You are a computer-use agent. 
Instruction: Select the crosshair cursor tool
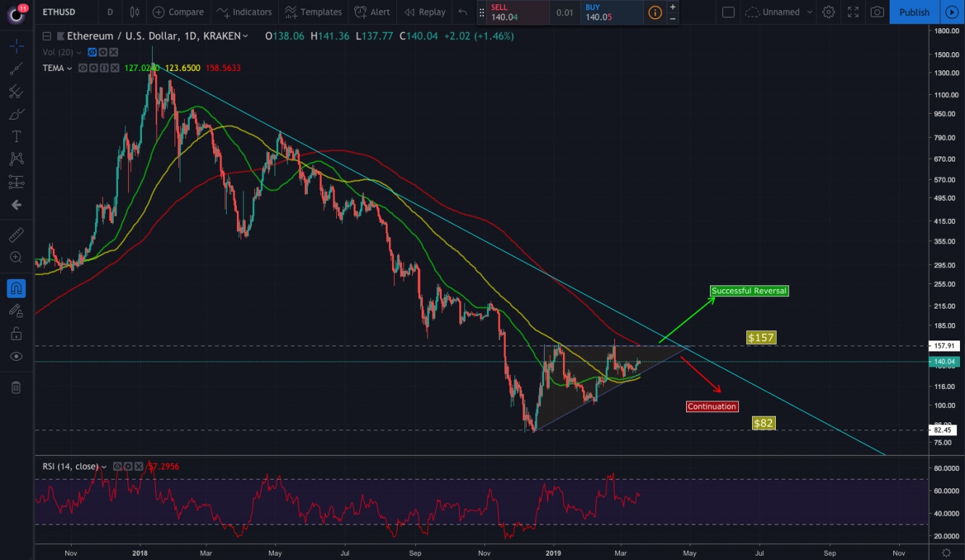coord(16,46)
